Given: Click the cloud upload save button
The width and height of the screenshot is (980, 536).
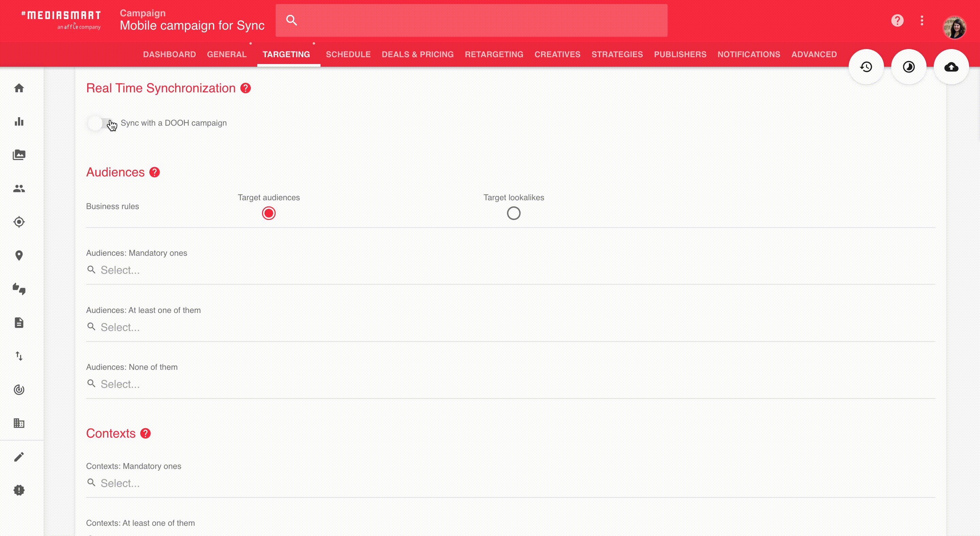Looking at the screenshot, I should pos(951,67).
